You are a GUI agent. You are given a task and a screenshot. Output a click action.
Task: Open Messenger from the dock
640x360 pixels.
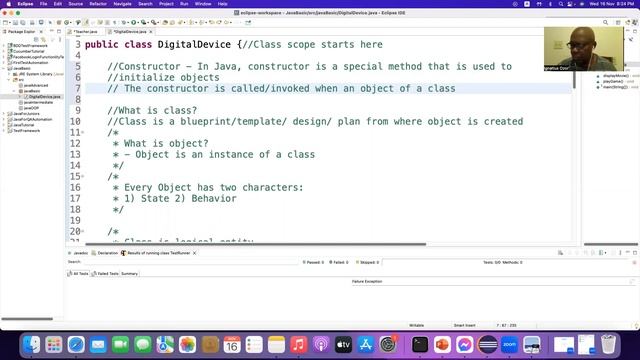coord(465,345)
